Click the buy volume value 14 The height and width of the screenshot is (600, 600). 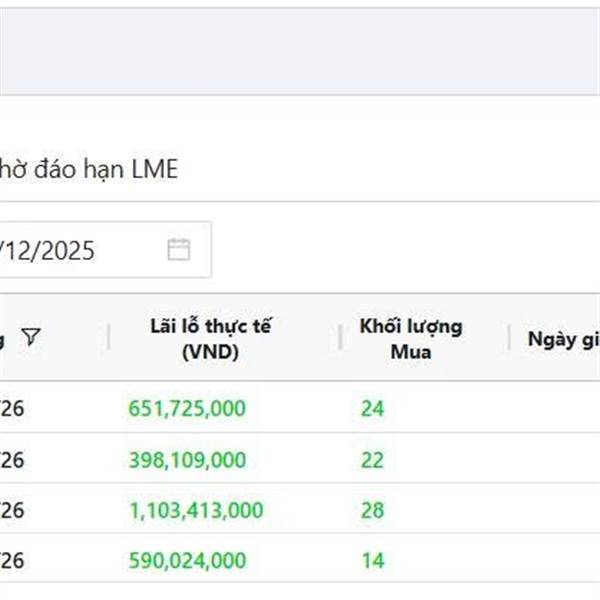(373, 560)
